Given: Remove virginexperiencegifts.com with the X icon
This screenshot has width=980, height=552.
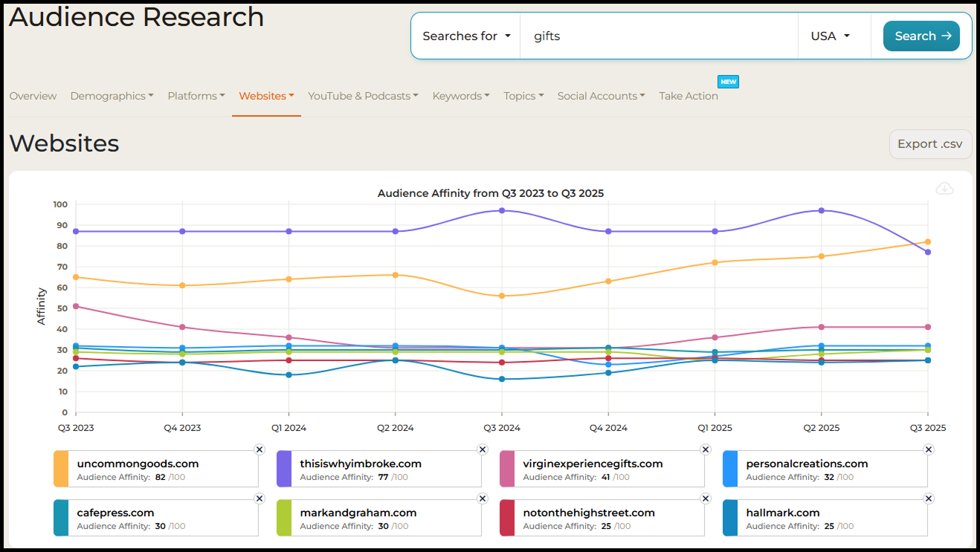Looking at the screenshot, I should click(705, 449).
